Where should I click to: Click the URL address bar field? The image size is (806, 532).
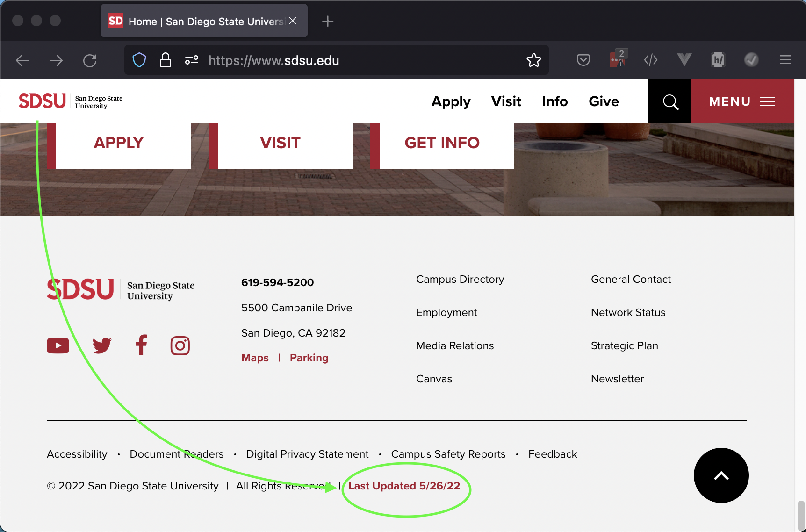pyautogui.click(x=337, y=60)
